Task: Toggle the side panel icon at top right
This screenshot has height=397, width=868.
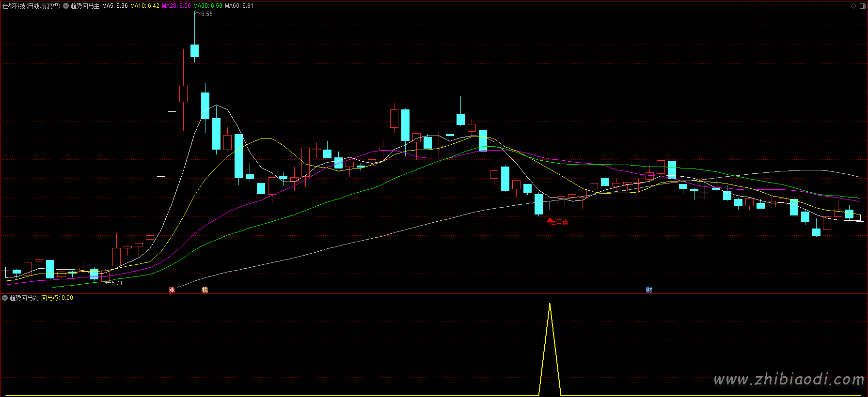Action: coord(862,6)
